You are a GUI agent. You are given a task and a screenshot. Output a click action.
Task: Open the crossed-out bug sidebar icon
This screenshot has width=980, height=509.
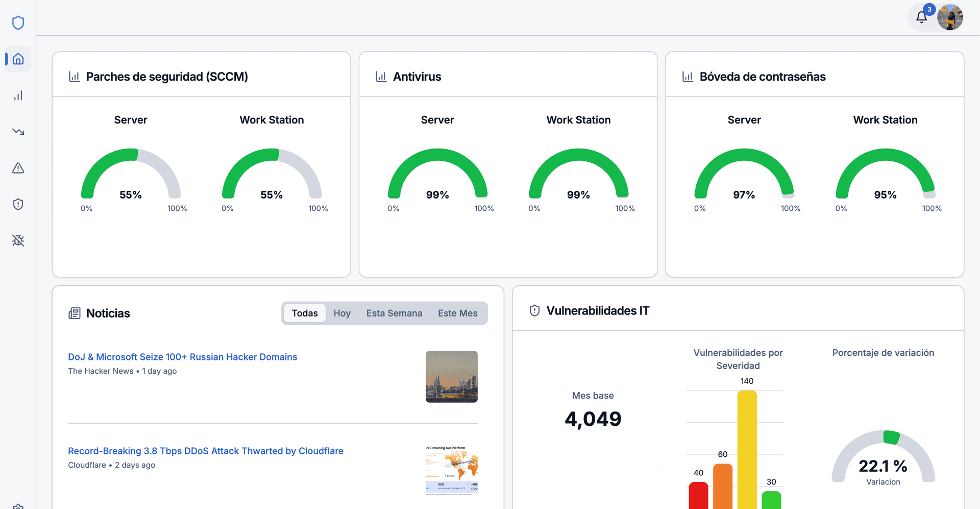(x=18, y=240)
